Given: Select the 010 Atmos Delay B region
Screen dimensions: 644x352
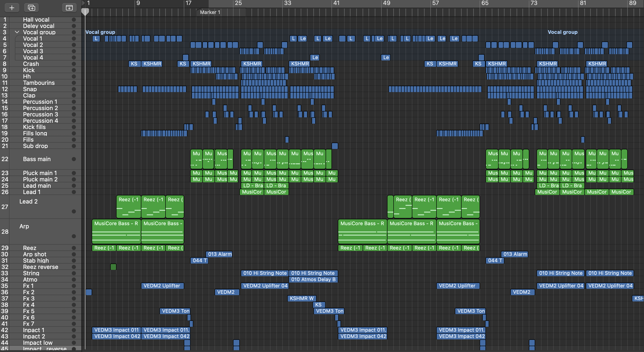Looking at the screenshot, I should [313, 279].
